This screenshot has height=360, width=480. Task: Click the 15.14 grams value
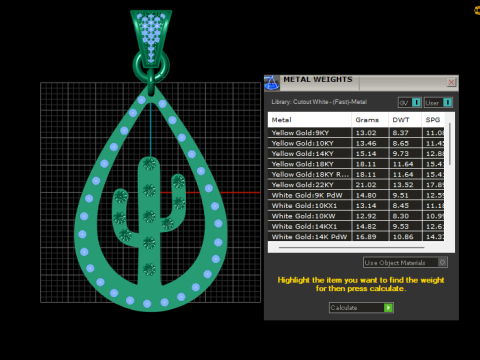(366, 153)
